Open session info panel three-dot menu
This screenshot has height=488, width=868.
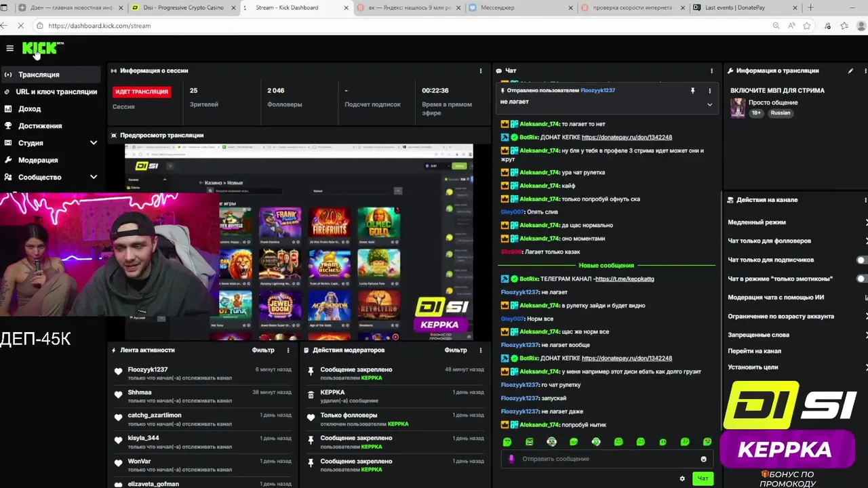point(481,70)
